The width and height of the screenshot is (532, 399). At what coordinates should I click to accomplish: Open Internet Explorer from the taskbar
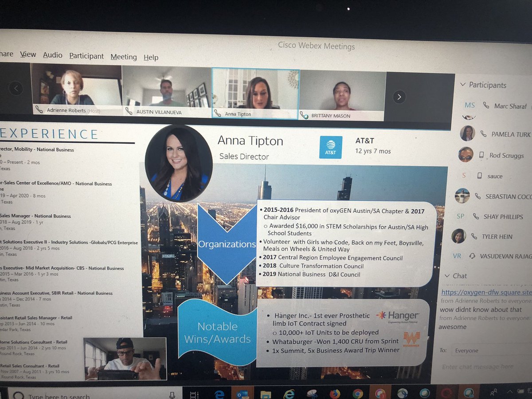coord(289,394)
